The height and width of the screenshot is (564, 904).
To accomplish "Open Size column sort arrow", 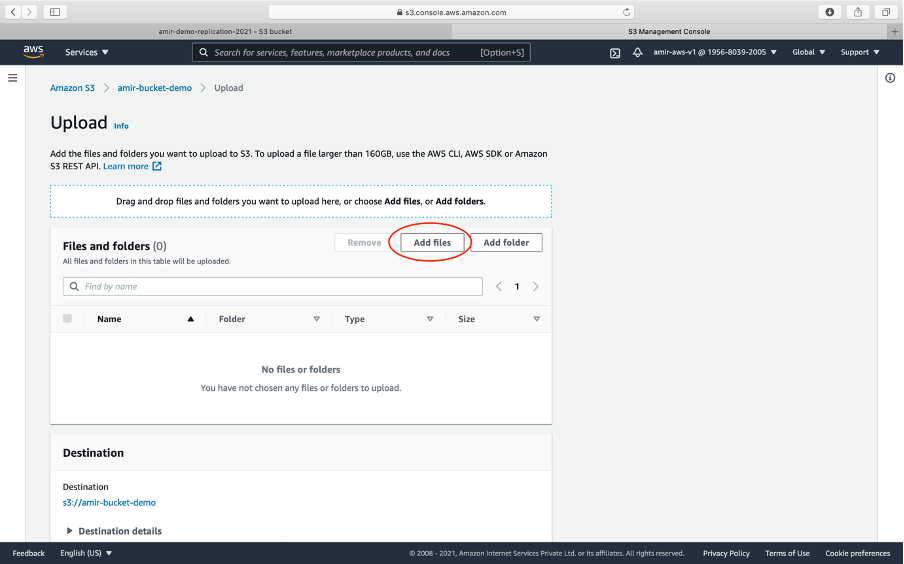I will tap(537, 319).
